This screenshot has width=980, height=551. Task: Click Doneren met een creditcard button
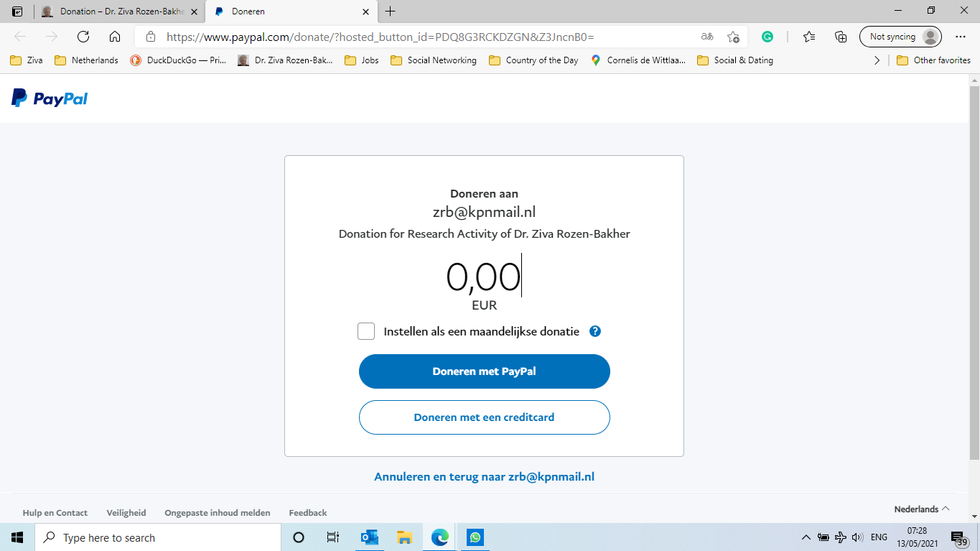485,417
